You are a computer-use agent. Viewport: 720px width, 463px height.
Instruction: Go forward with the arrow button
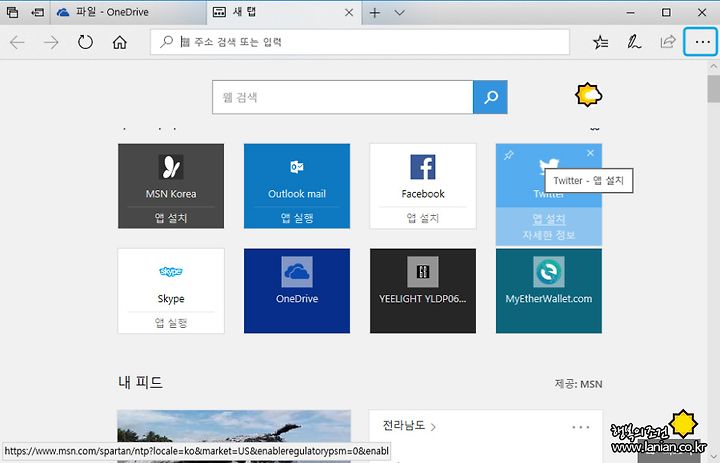coord(51,42)
